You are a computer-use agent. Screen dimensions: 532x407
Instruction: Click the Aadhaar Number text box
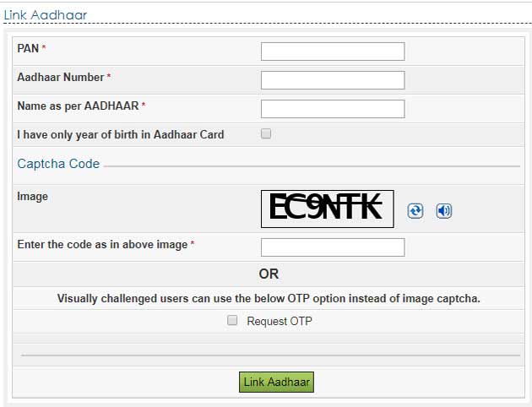[333, 80]
